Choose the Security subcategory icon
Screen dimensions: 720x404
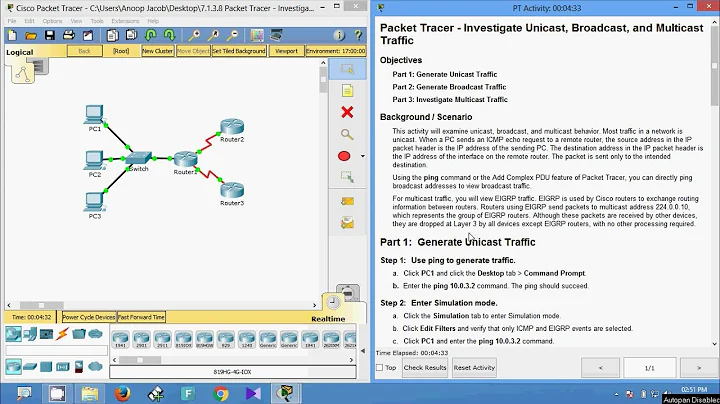pos(79,366)
